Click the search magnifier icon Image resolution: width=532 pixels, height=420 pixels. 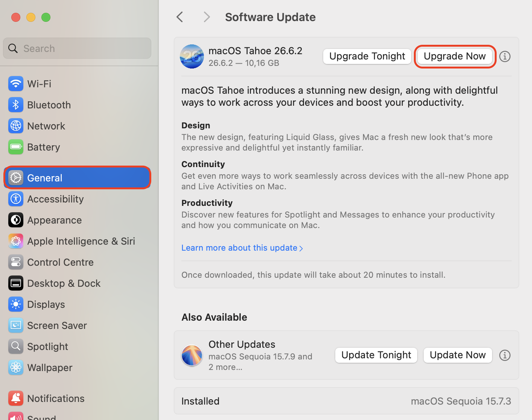(x=13, y=48)
